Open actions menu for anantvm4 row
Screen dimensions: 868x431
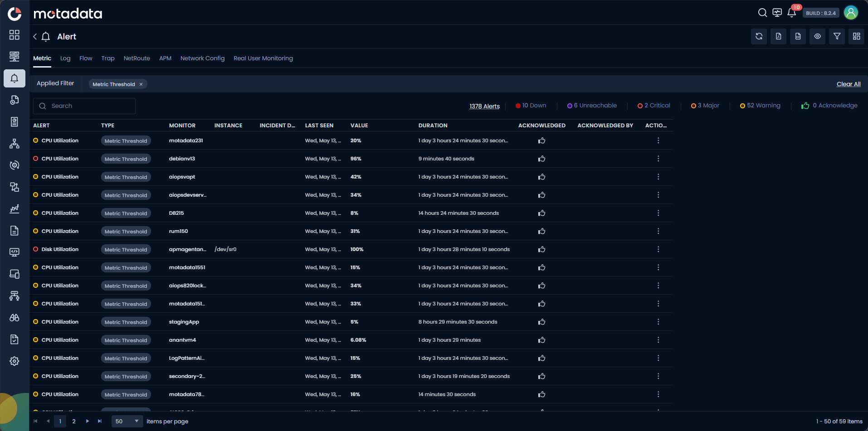(658, 340)
